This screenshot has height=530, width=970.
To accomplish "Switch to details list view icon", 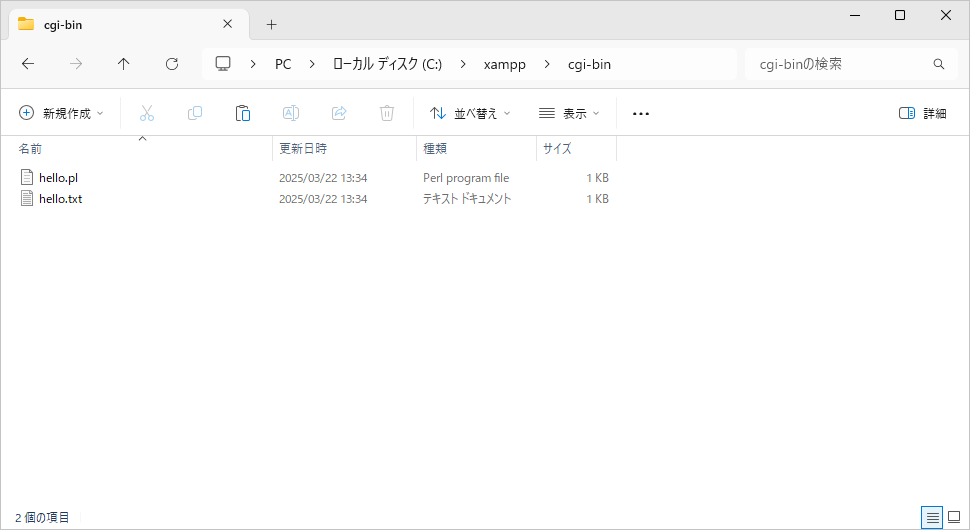I will [932, 517].
